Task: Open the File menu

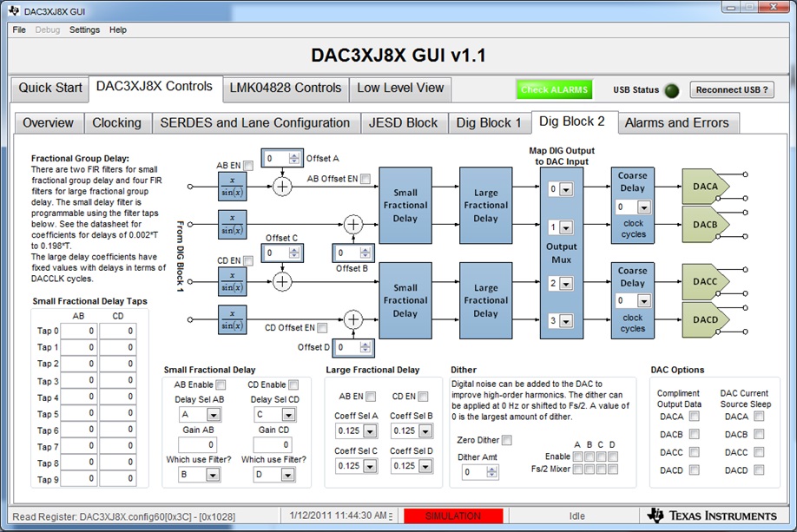Action: (19, 30)
